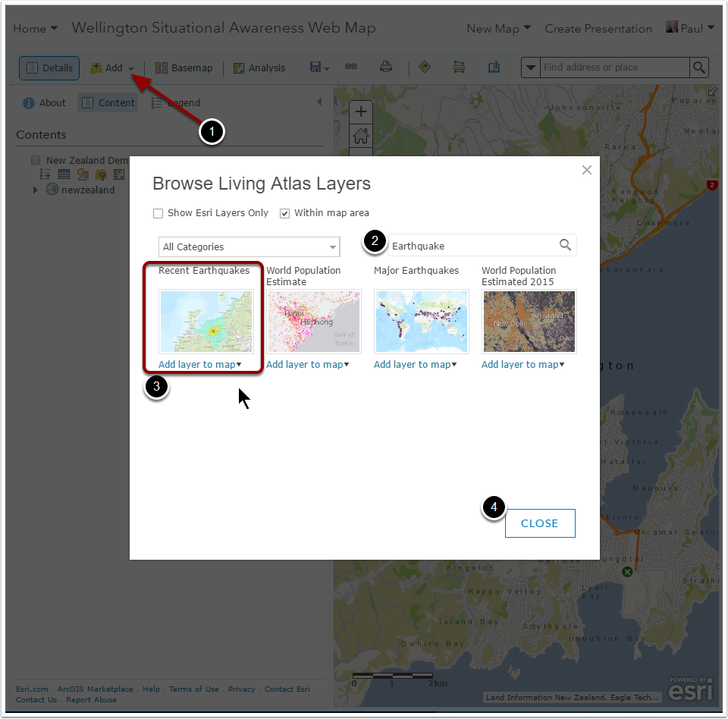The image size is (728, 719).
Task: Open Add layer to map under Major Earthquakes
Action: tap(415, 365)
